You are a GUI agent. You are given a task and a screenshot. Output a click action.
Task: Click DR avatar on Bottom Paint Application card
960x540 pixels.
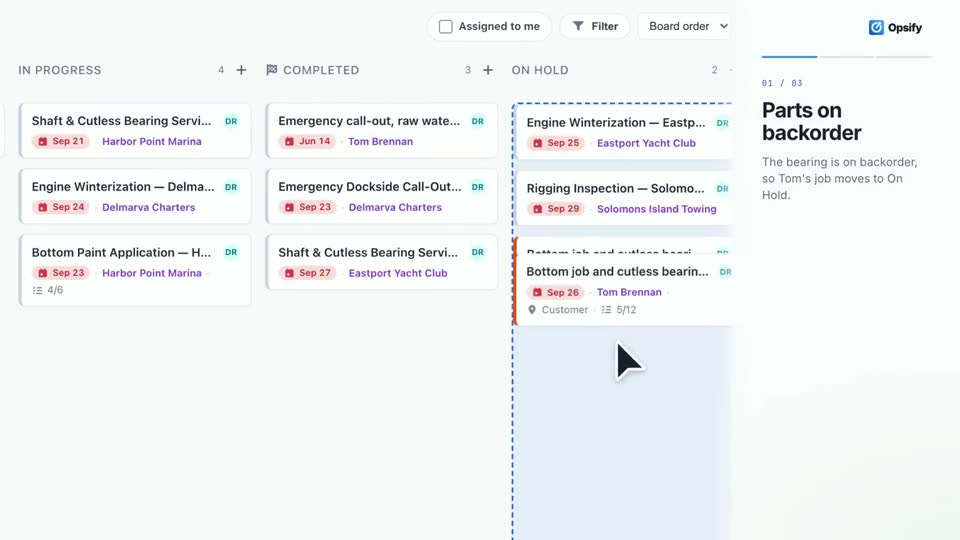tap(231, 252)
